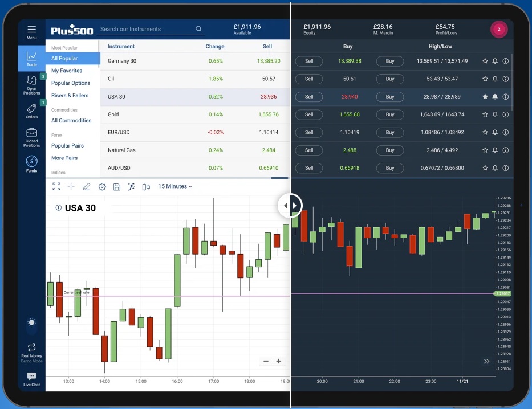Open the 15 Minutes timeframe dropdown
Image resolution: width=532 pixels, height=409 pixels.
[x=174, y=186]
